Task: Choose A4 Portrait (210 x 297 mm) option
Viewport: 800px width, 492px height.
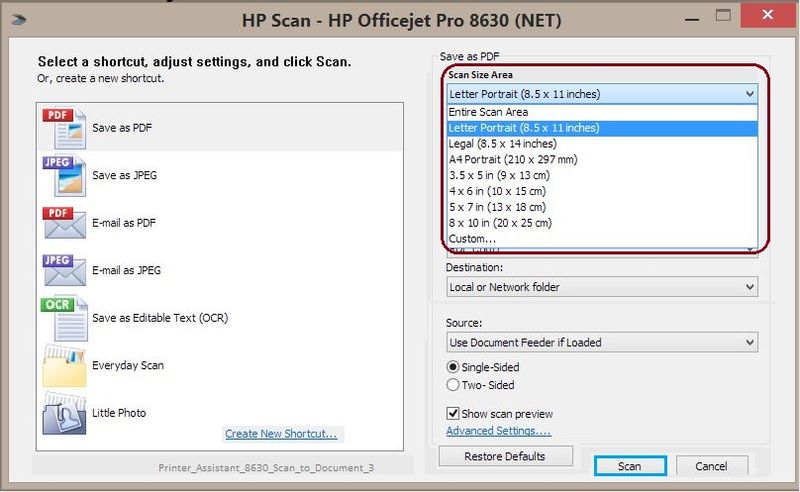Action: (x=602, y=160)
